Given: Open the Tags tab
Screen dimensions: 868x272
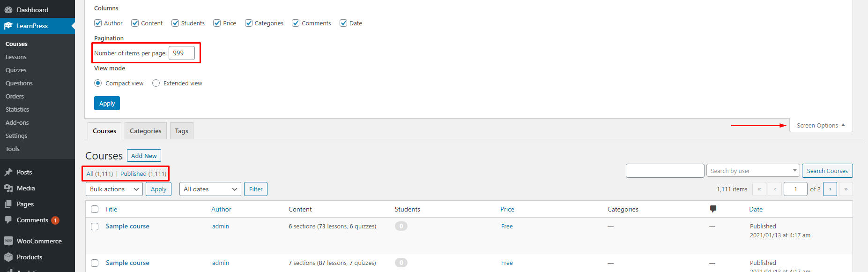Looking at the screenshot, I should [x=181, y=130].
